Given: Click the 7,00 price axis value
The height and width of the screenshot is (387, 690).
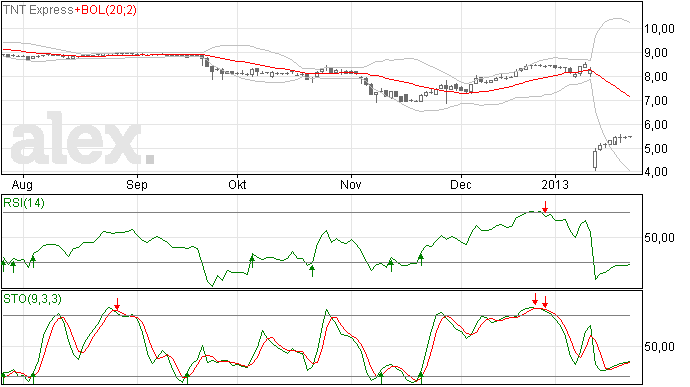Looking at the screenshot, I should coord(656,101).
